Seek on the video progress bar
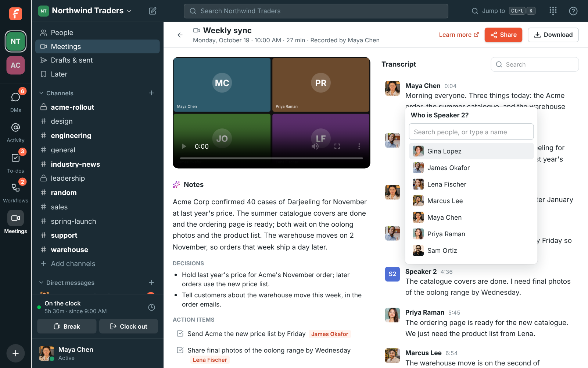Viewport: 588px width, 368px height. 271,158
